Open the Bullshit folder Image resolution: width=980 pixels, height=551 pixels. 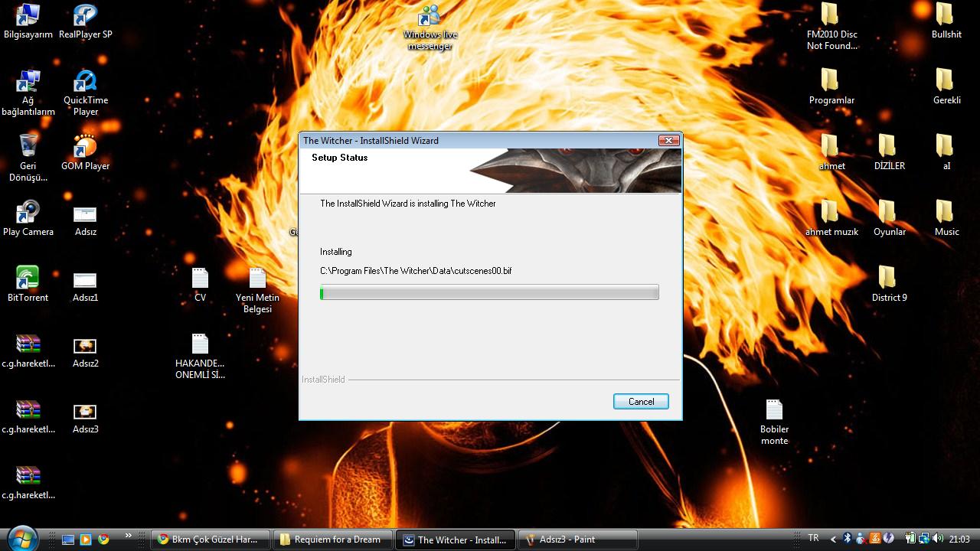coord(946,21)
